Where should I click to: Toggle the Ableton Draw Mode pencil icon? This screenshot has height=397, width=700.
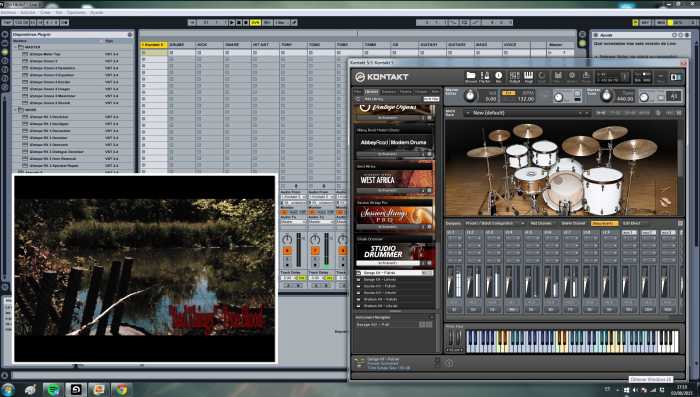click(x=294, y=22)
